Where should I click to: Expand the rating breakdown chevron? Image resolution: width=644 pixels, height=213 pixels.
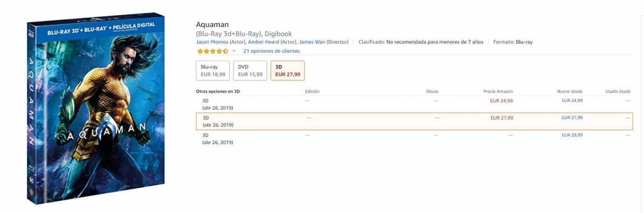tap(234, 51)
